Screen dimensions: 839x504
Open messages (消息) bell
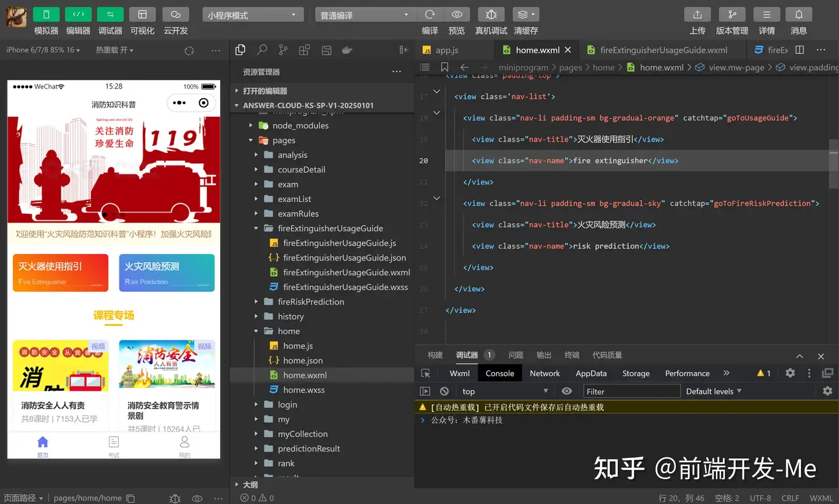click(x=799, y=15)
